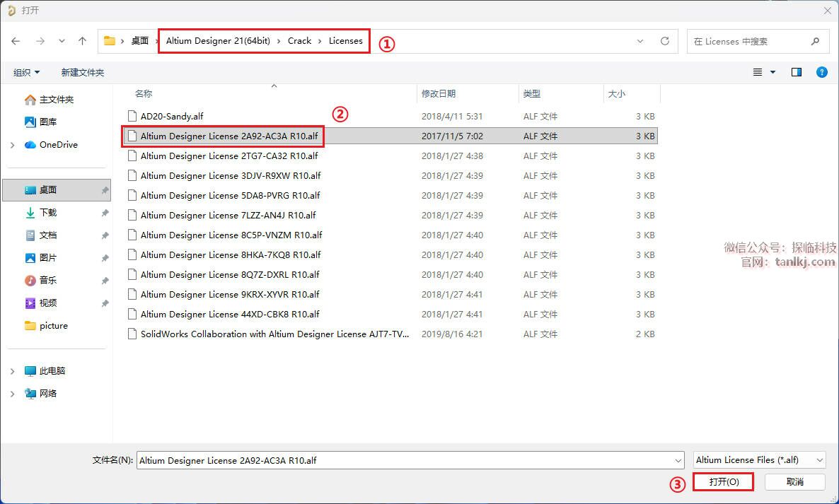Open 视频 folder in the sidebar
839x504 pixels.
click(40, 303)
